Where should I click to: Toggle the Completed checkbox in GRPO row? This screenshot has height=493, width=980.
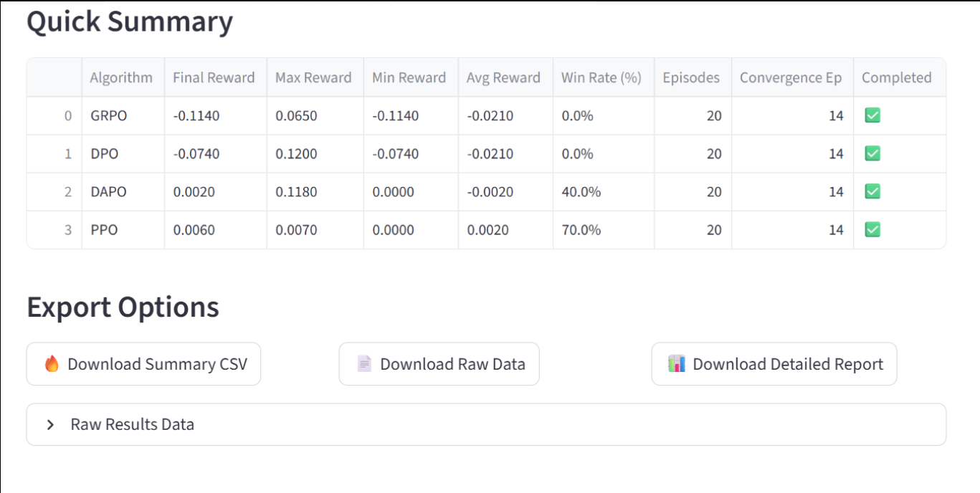tap(872, 115)
